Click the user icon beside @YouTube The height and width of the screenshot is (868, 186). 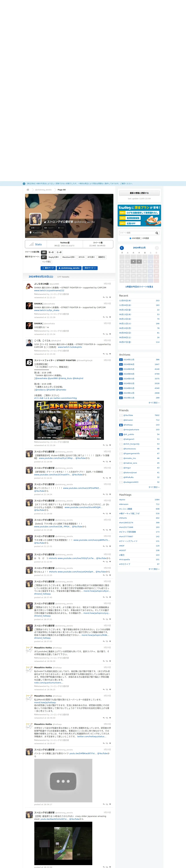pyautogui.click(x=121, y=415)
